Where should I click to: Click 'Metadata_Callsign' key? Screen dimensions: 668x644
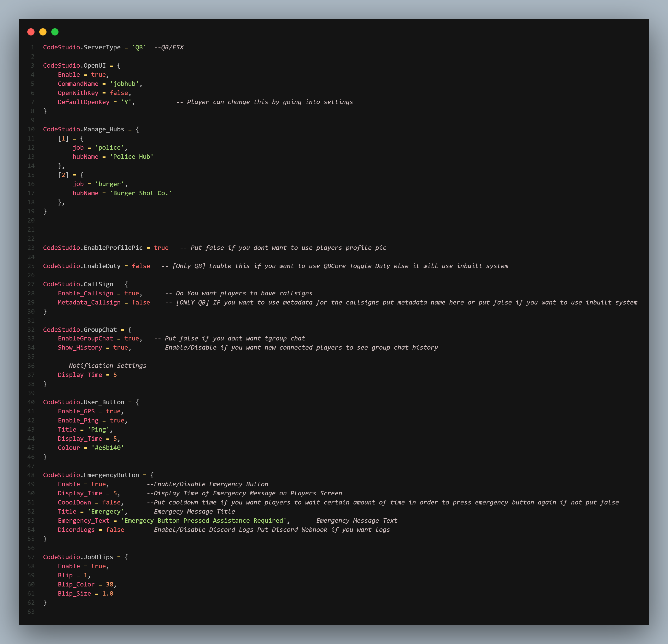coord(89,303)
